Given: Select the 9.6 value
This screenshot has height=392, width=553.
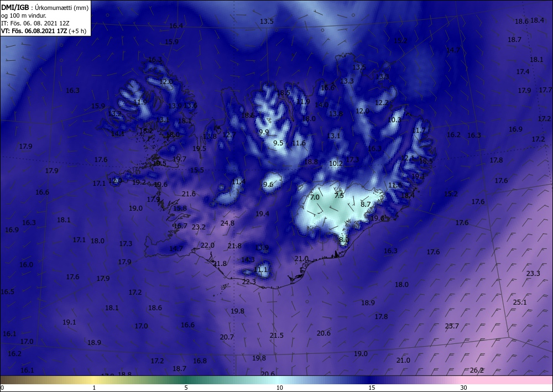Looking at the screenshot, I should tap(268, 185).
